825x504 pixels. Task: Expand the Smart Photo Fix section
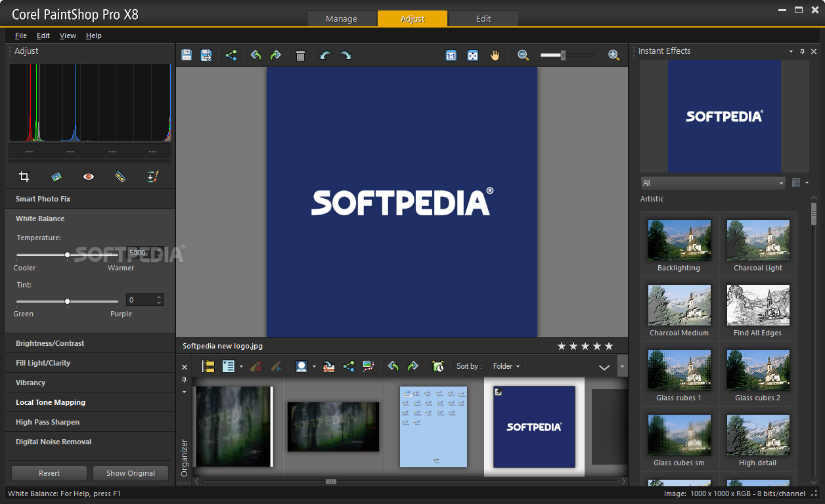[91, 199]
